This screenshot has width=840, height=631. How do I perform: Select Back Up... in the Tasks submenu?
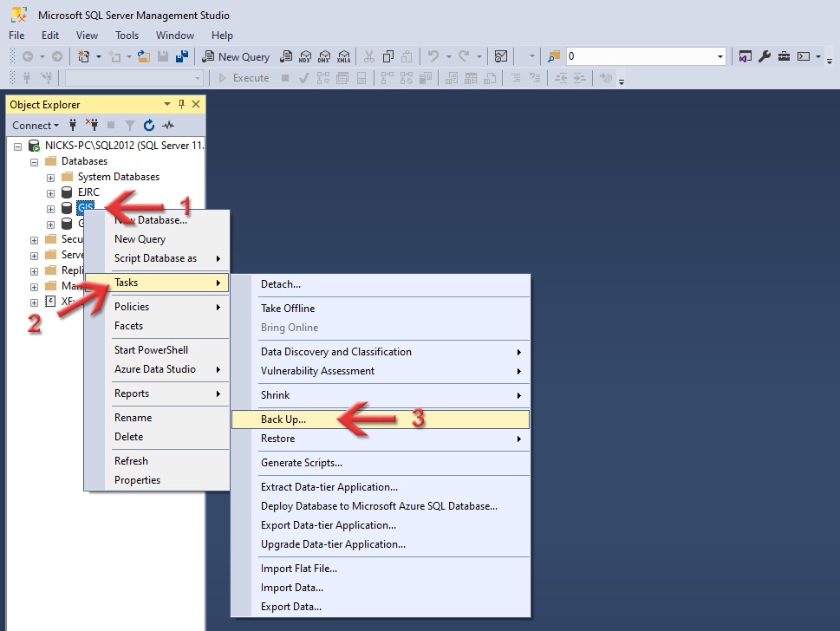coord(381,420)
